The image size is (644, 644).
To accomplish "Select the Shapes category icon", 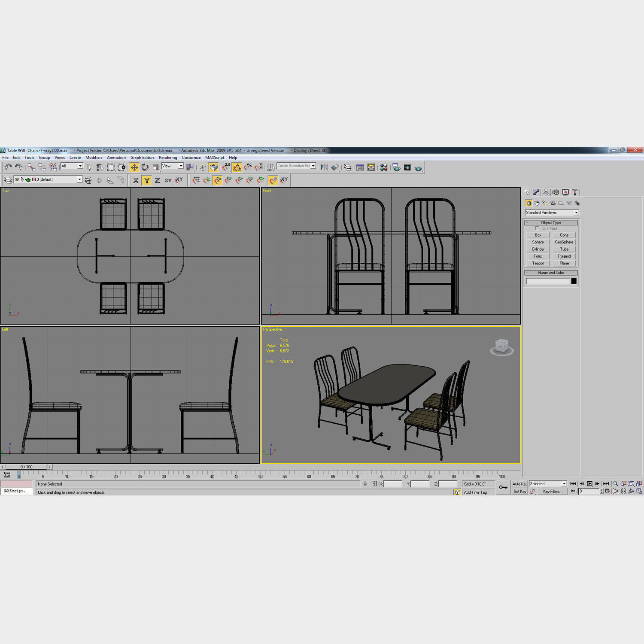I will pos(537,203).
